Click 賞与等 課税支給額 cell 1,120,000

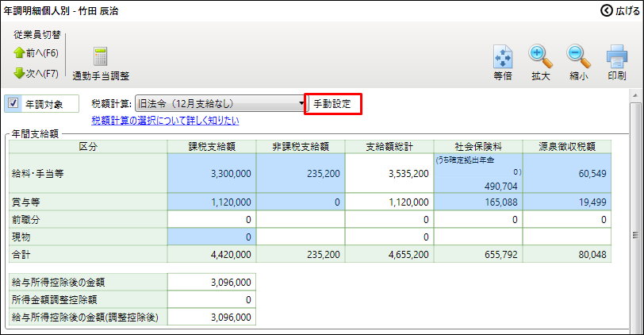pos(212,202)
